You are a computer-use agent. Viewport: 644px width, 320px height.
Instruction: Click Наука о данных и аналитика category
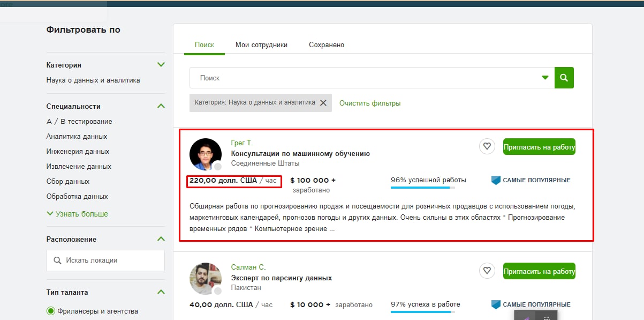point(93,80)
